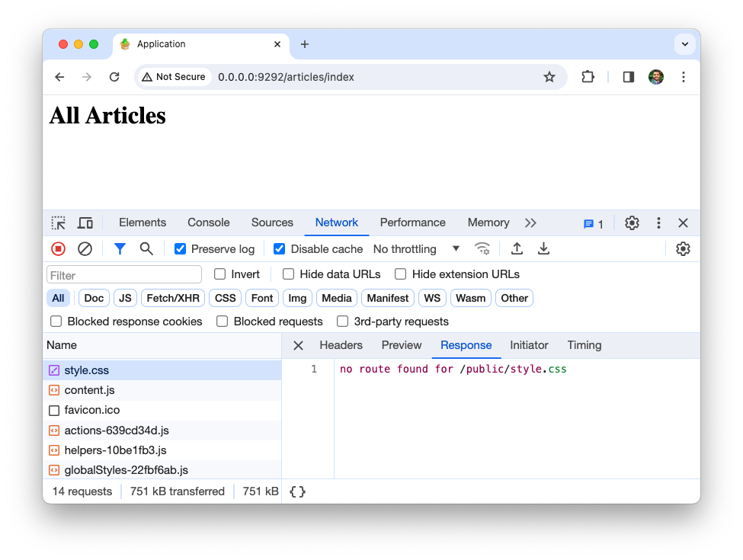Toggle the device toolbar icon

(x=85, y=223)
